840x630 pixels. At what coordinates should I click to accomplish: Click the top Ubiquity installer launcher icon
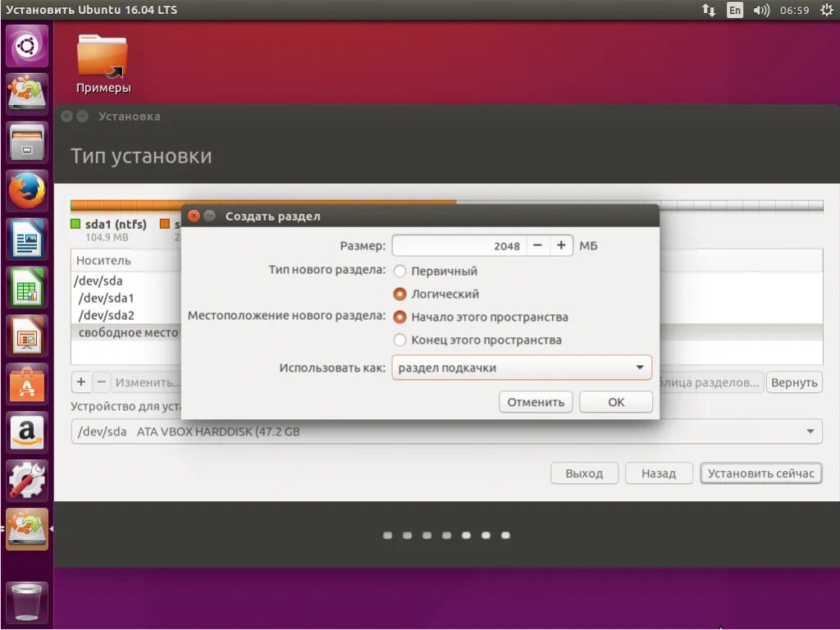click(x=27, y=94)
